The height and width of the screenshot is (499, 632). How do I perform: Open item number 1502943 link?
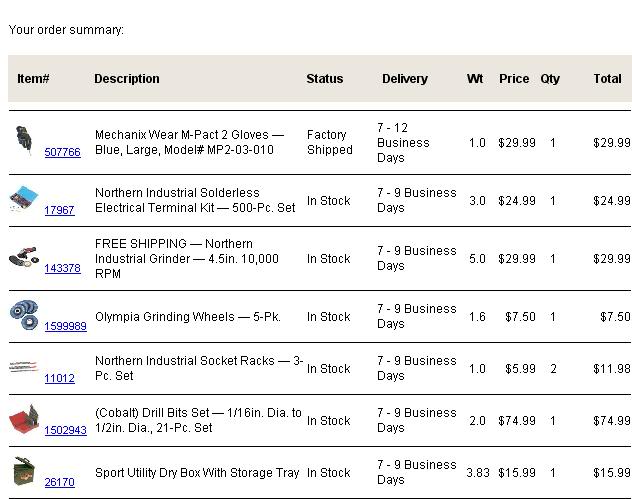65,430
